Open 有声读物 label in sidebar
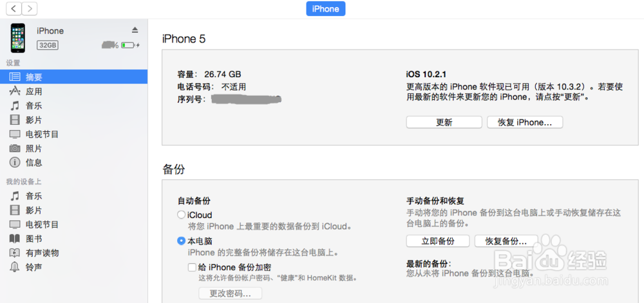 43,253
